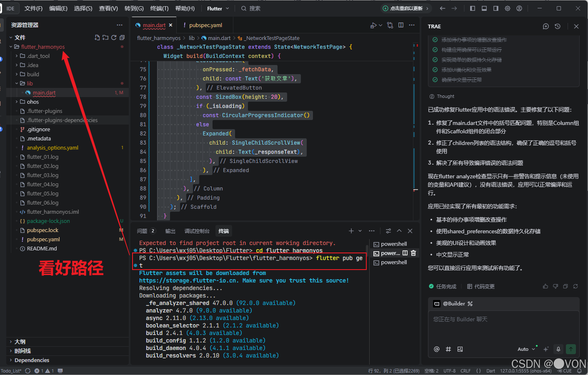Split the active powershell terminal
This screenshot has height=375, width=588.
point(405,253)
